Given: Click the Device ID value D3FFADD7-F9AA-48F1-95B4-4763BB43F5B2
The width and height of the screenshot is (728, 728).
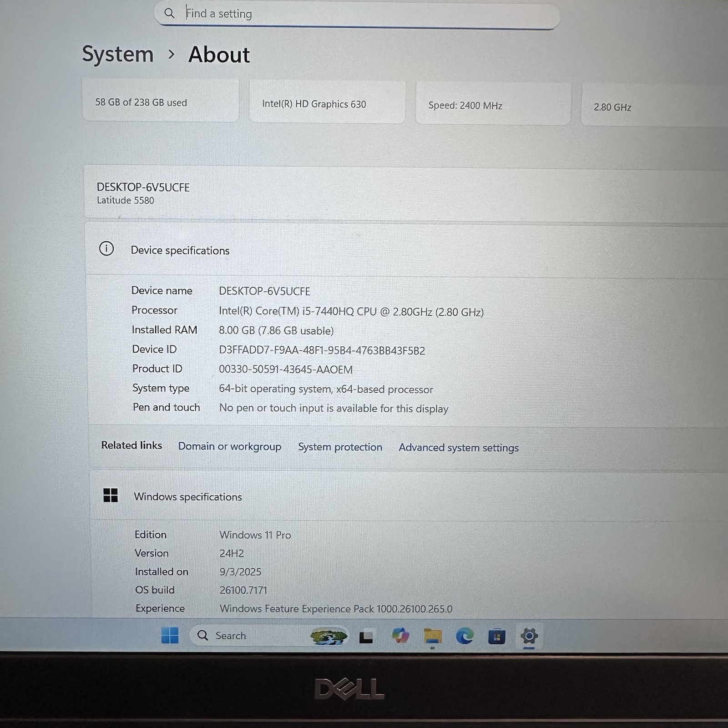Looking at the screenshot, I should [x=322, y=350].
